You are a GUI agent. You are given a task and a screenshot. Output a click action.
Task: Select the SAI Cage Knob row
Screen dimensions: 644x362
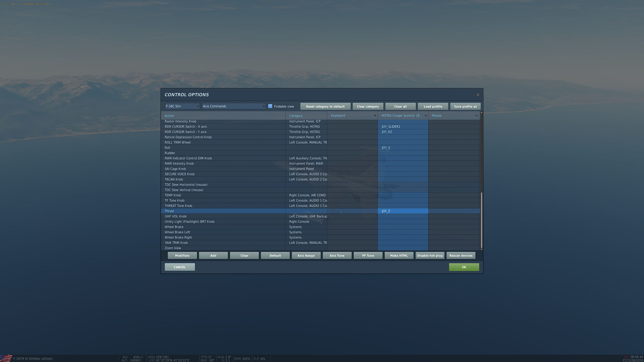tap(320, 169)
